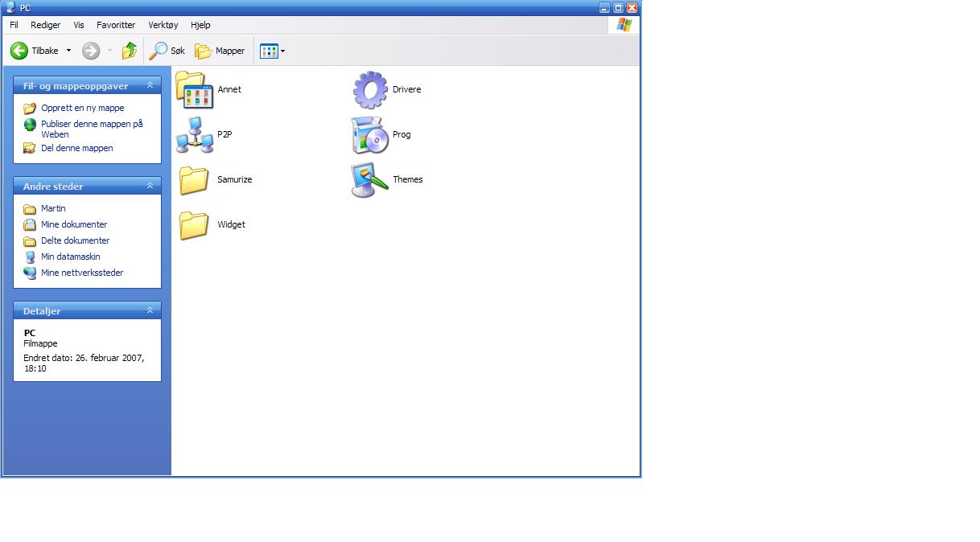Open the Annet folder icon
Screen dimensions: 980x542
click(194, 89)
